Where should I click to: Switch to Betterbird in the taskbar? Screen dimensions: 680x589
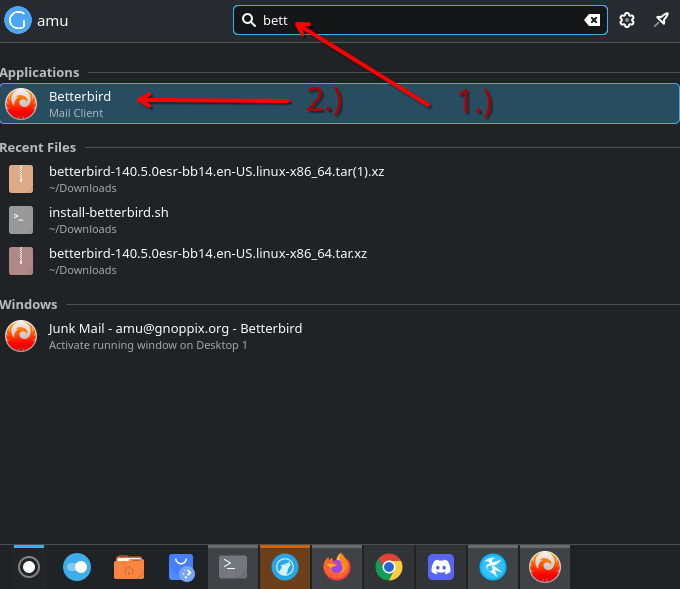545,568
